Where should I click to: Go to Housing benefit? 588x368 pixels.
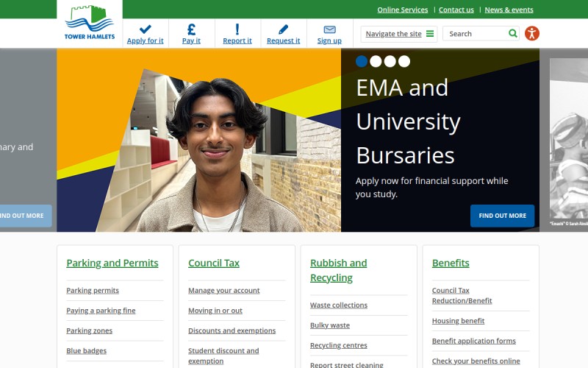pos(458,321)
